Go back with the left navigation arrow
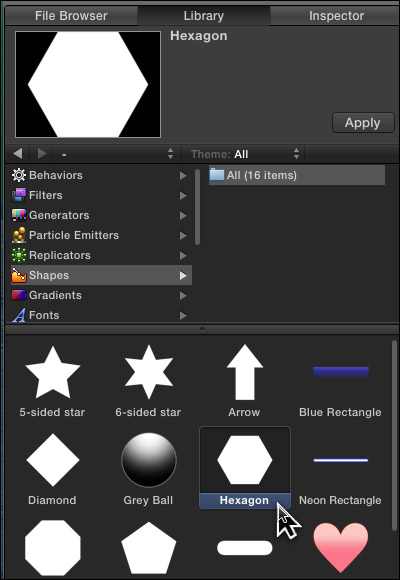 point(18,154)
